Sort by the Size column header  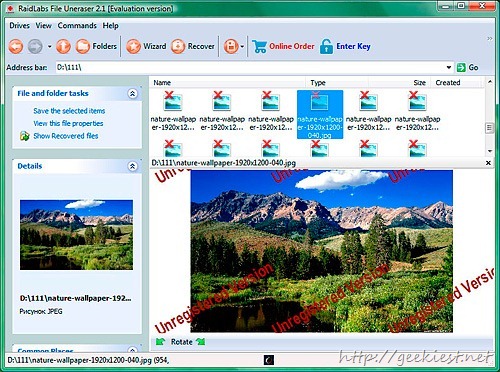pyautogui.click(x=399, y=83)
